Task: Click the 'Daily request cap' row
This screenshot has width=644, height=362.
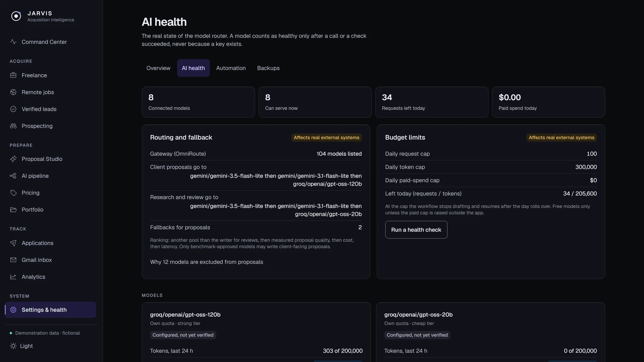Action: (x=491, y=154)
